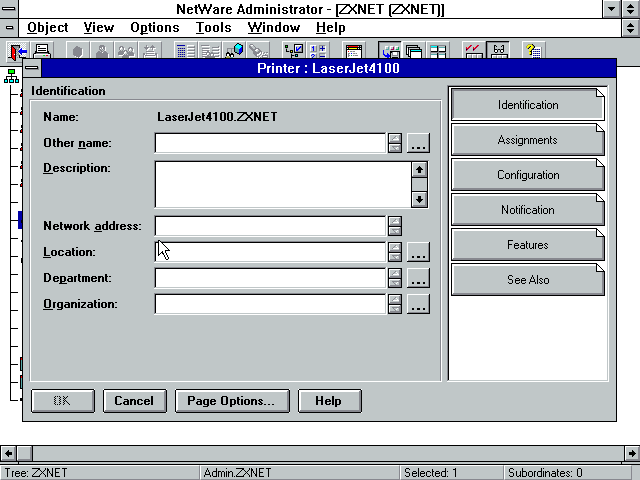Switch to the Features page
The width and height of the screenshot is (640, 480).
[527, 245]
